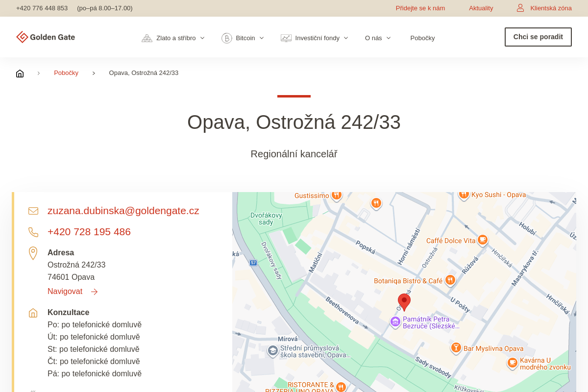Screen dimensions: 588x392
Task: Click the chart icon beside Investiční fondy
Action: point(286,38)
